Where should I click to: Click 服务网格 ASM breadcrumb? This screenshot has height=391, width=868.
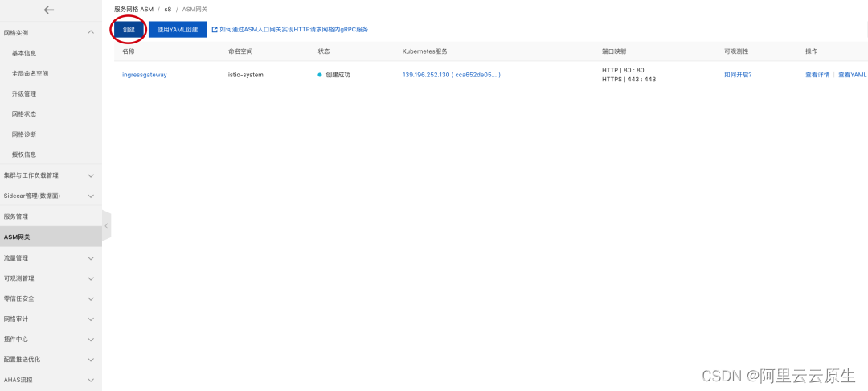point(133,10)
